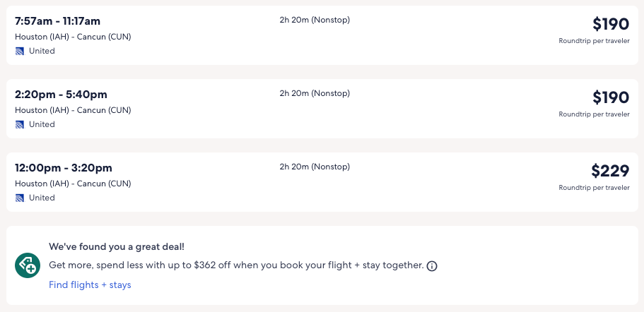Click $190 price on 7:57am flight
This screenshot has width=644, height=312.
[x=610, y=24]
